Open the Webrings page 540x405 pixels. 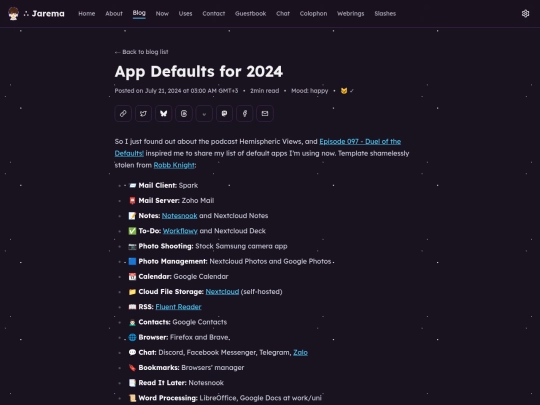click(x=350, y=13)
